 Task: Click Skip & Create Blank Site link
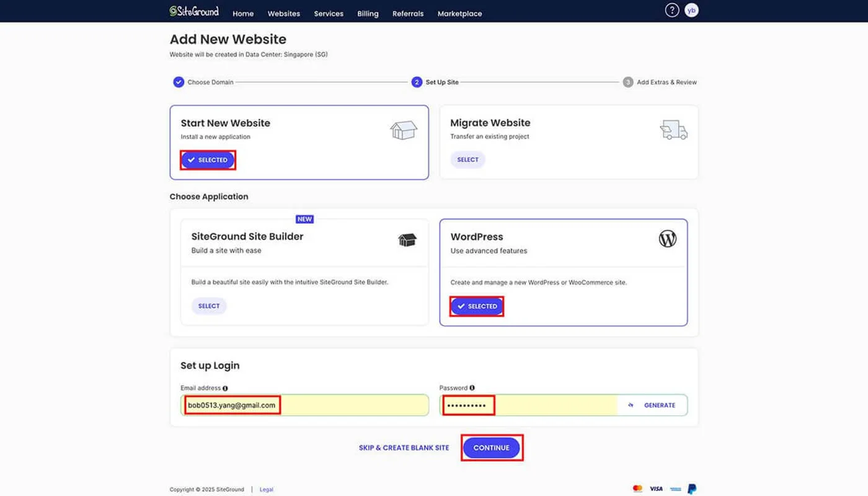404,448
